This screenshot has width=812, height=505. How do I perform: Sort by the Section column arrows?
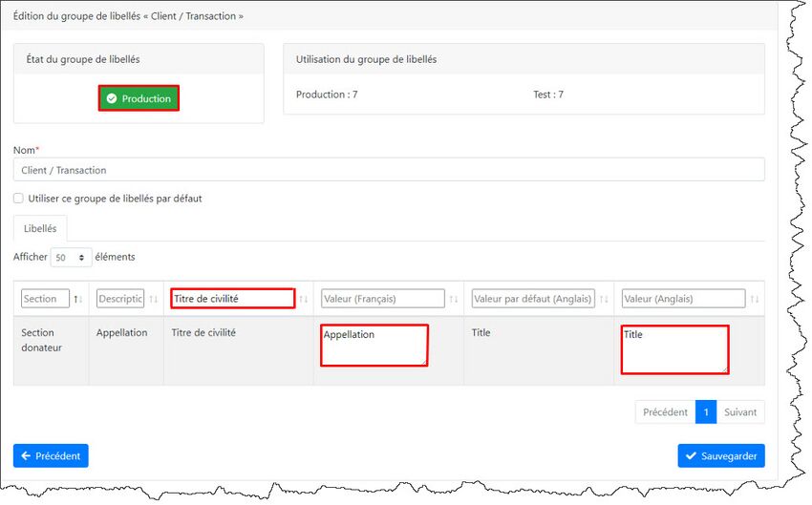pyautogui.click(x=78, y=300)
